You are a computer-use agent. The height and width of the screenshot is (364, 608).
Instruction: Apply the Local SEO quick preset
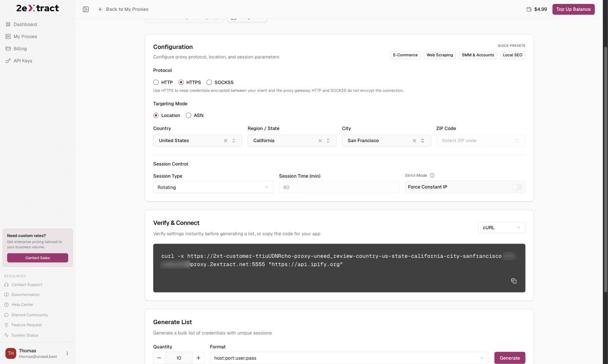point(513,55)
